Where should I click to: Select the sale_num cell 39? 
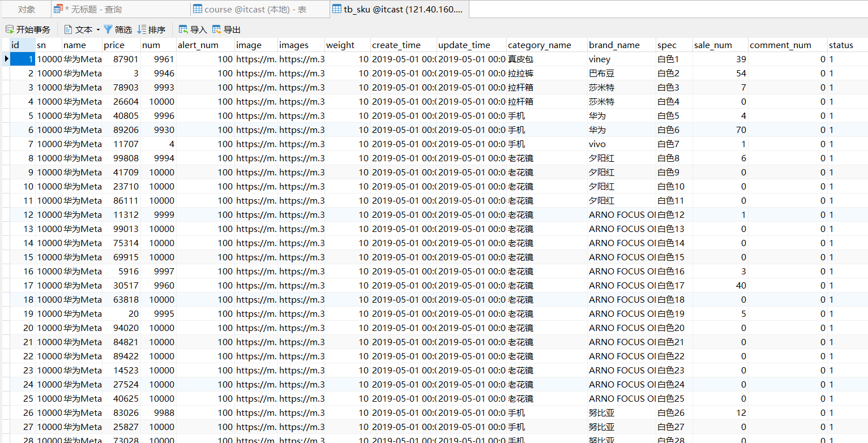tap(721, 59)
